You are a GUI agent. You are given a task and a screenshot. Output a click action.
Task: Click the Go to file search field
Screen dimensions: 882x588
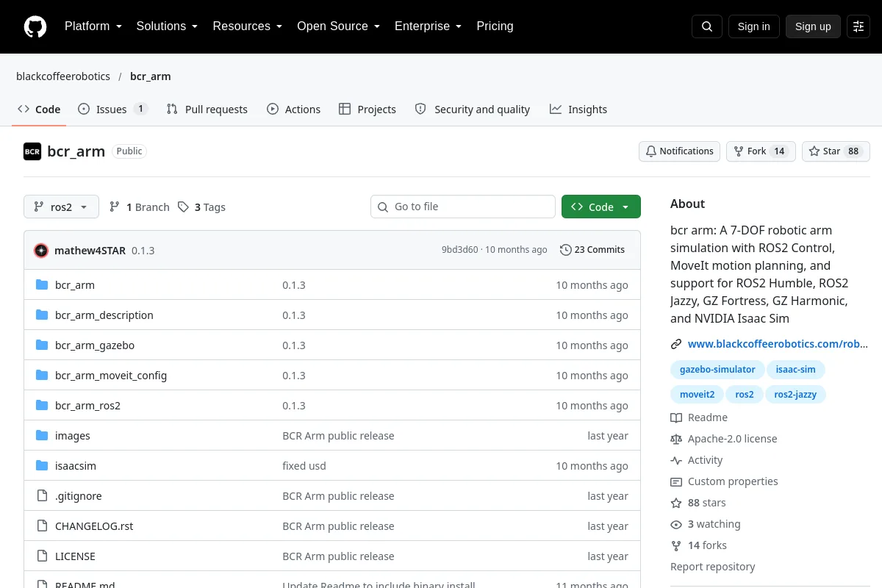(463, 207)
